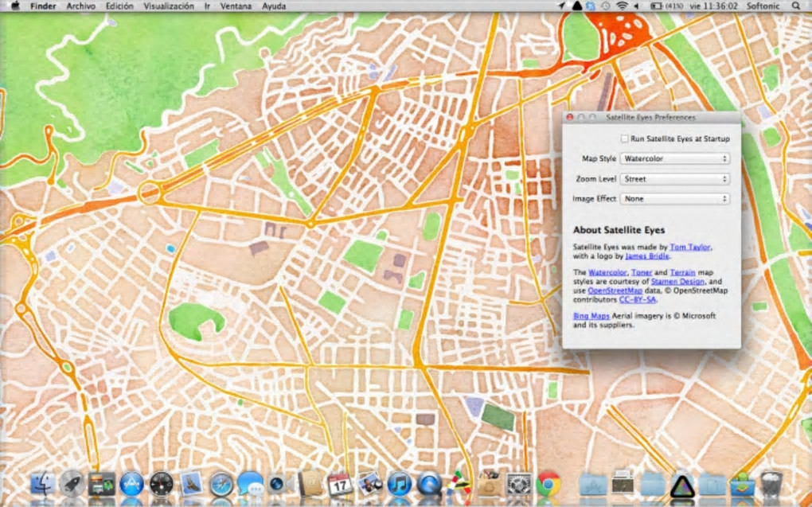Visit the Stamen Design link
This screenshot has height=507, width=812.
click(677, 282)
